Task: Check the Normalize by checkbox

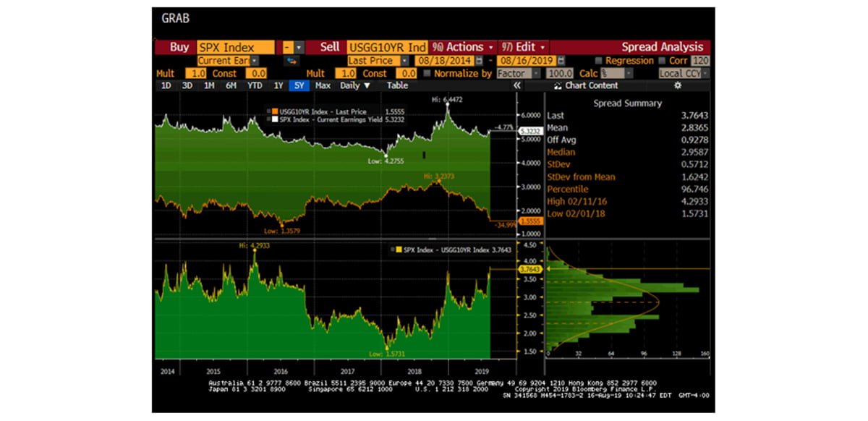Action: pos(428,74)
